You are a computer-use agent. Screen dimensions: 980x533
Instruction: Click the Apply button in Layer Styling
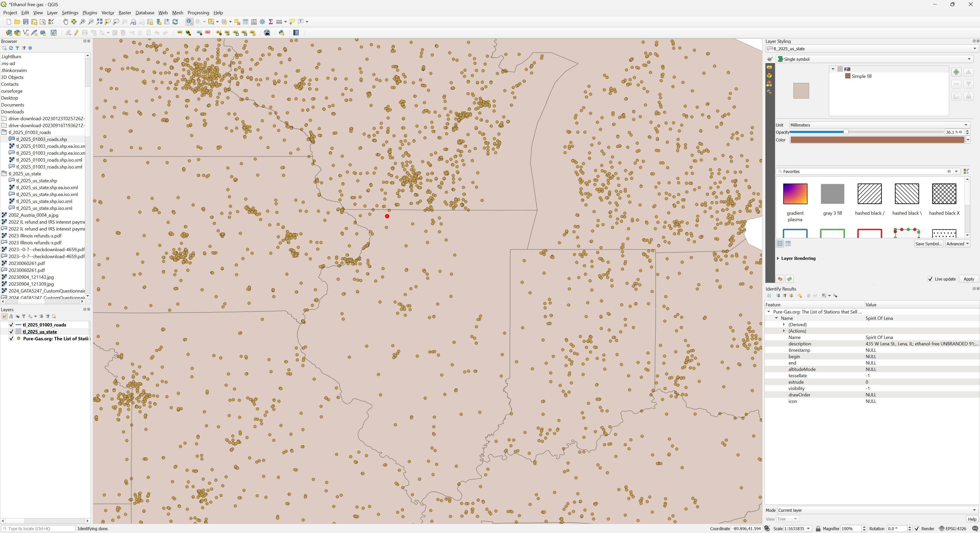pos(968,279)
